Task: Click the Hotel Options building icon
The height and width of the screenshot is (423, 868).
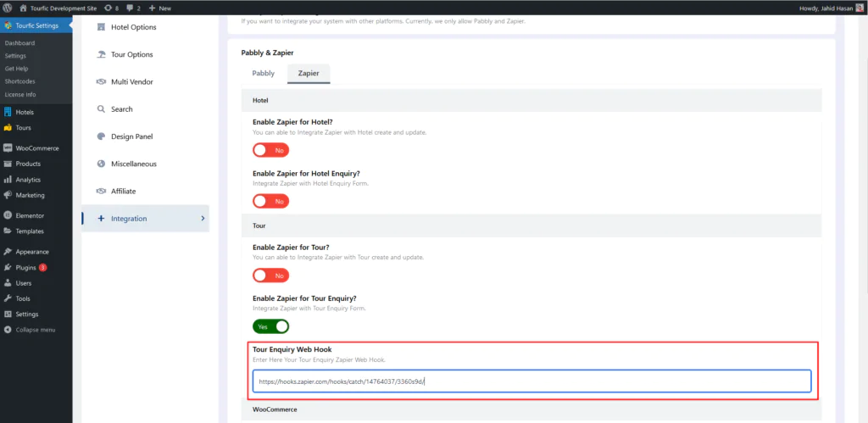Action: click(x=101, y=26)
